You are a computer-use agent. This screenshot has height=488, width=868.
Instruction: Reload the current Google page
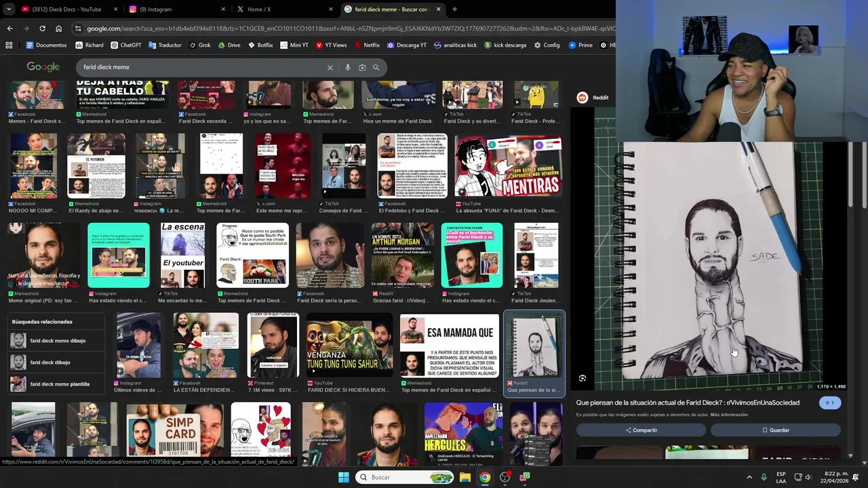click(42, 28)
